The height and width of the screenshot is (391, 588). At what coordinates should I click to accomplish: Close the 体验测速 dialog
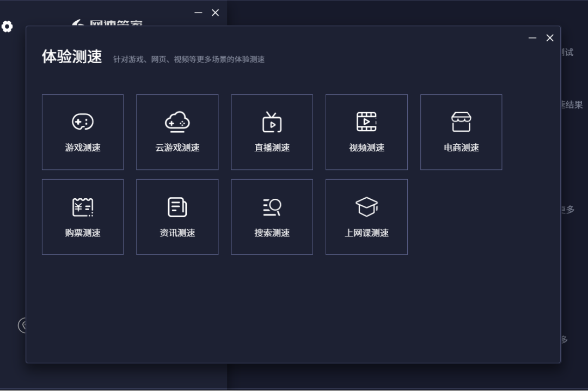pos(550,38)
